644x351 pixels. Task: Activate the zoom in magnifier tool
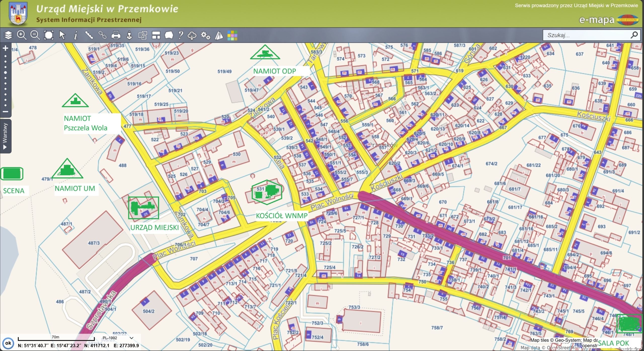21,35
